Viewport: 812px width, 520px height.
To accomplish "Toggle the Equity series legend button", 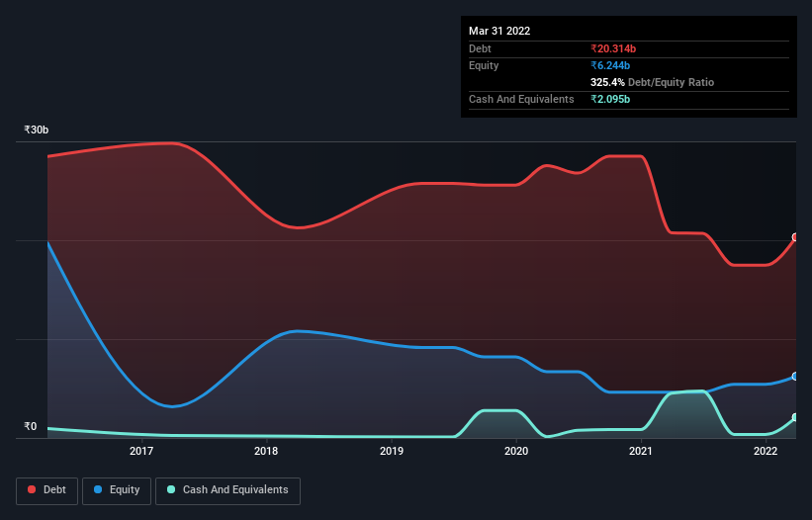I will click(x=117, y=490).
